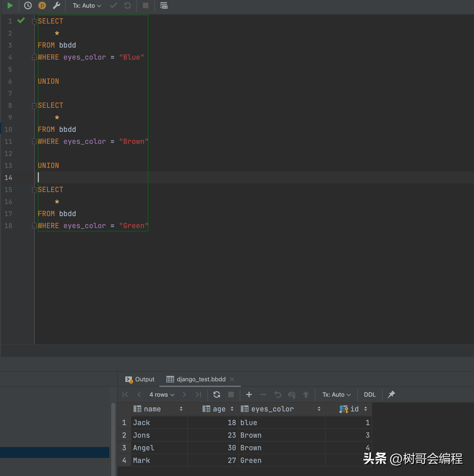Sort by the name column header
Image resolution: width=474 pixels, height=476 pixels.
click(x=152, y=409)
